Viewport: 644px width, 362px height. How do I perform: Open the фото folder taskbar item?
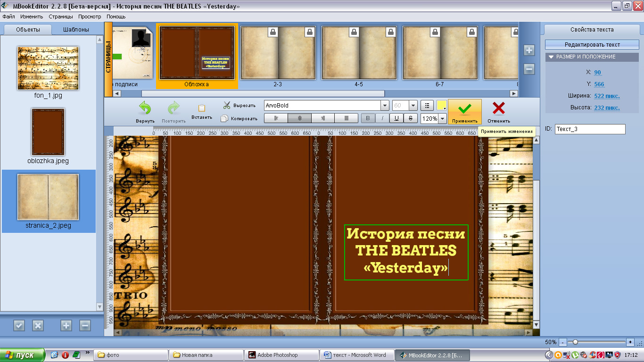[x=131, y=355]
